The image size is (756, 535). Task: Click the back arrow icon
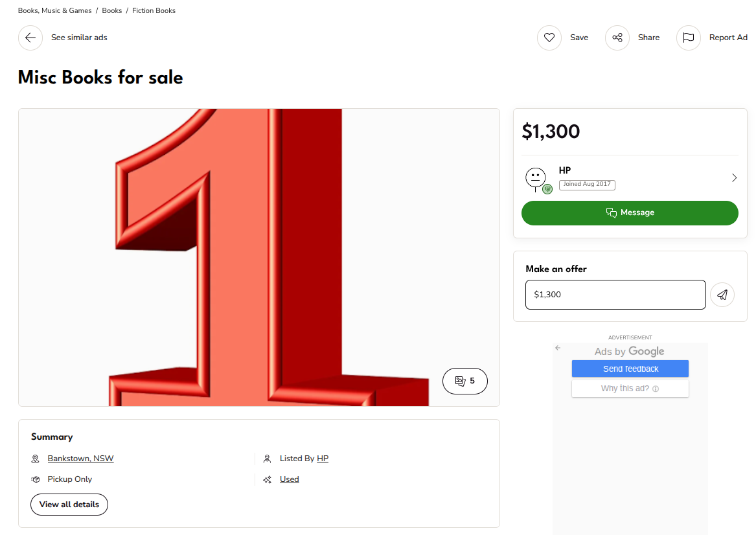pos(30,38)
